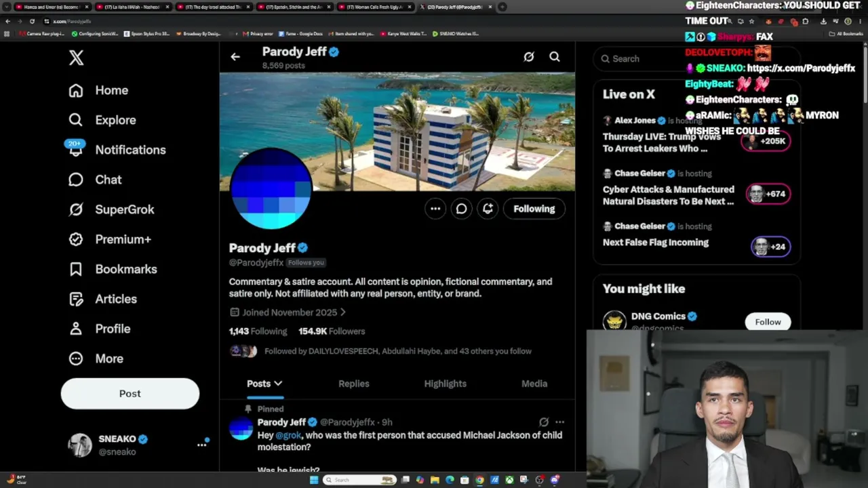Open the Windows Start menu
Screen dimensions: 868x488
tap(313, 480)
